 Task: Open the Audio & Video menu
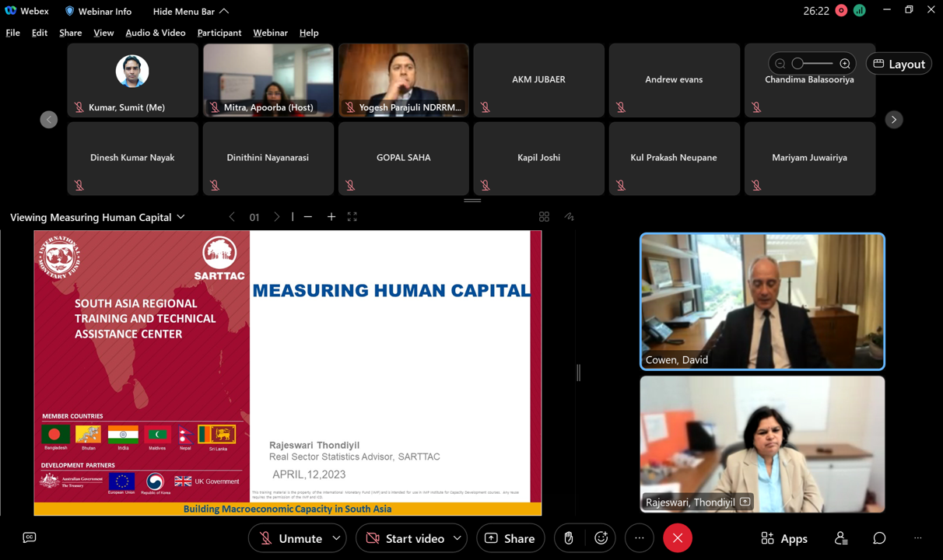point(156,33)
